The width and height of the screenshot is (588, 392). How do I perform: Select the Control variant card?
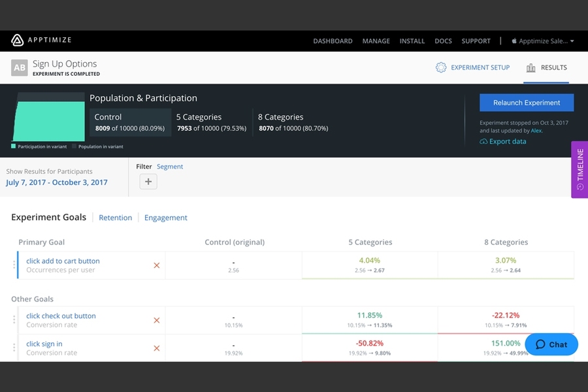(130, 122)
